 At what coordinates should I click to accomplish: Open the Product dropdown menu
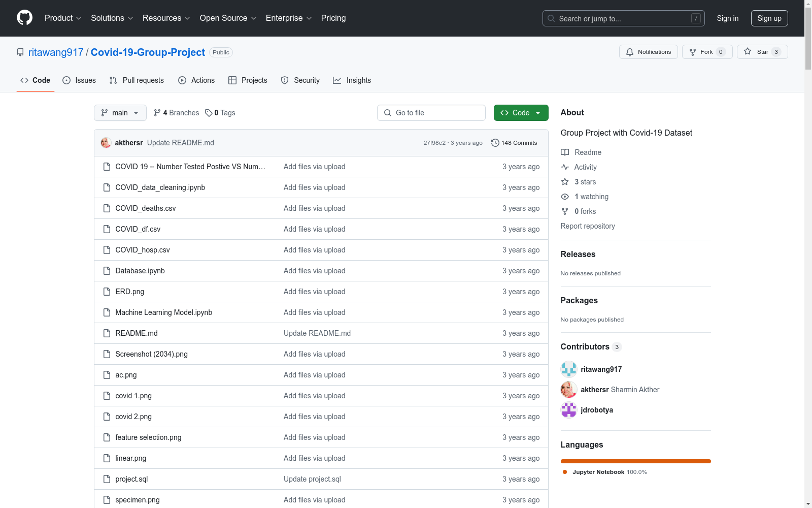[x=63, y=18]
